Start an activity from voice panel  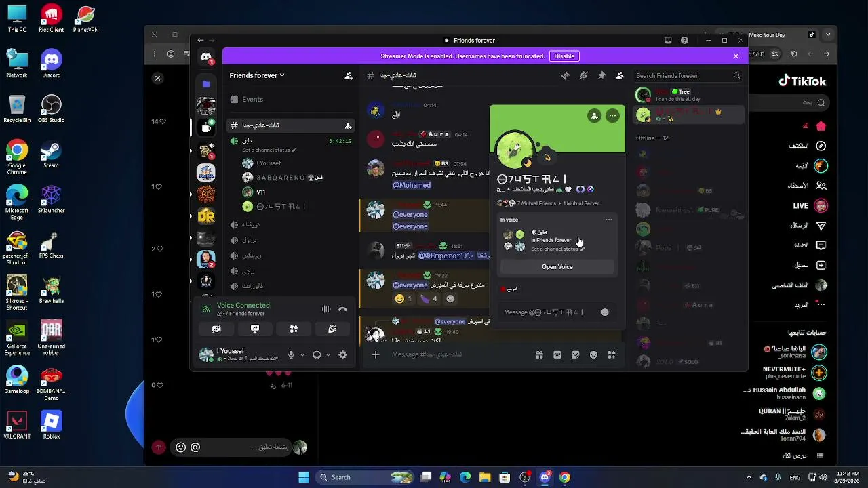point(294,329)
